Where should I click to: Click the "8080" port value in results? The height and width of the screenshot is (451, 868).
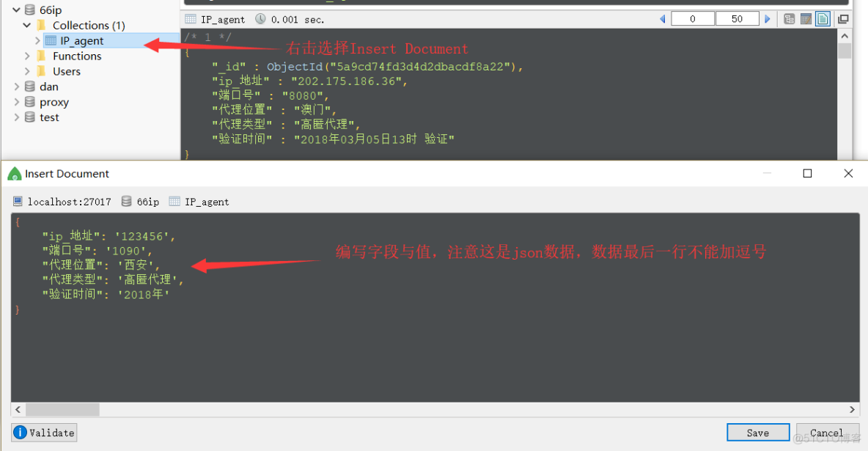click(x=302, y=96)
